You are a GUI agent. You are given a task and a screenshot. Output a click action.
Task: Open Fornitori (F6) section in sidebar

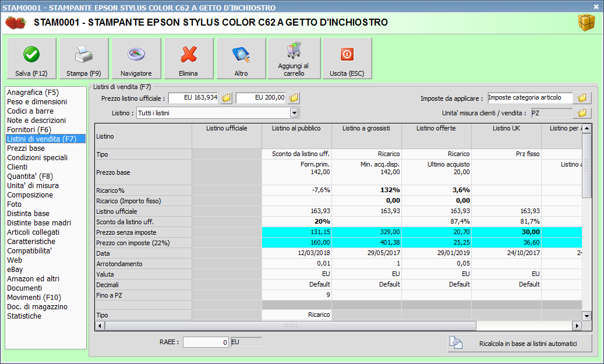(29, 130)
